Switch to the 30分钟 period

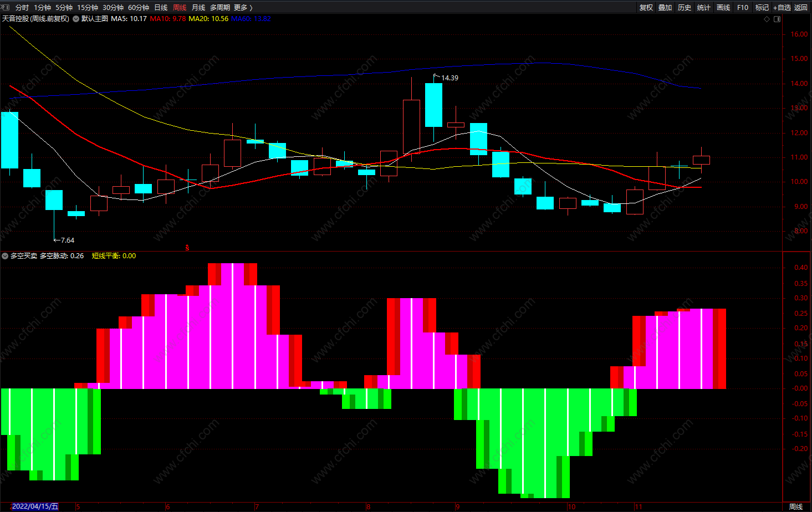click(113, 7)
